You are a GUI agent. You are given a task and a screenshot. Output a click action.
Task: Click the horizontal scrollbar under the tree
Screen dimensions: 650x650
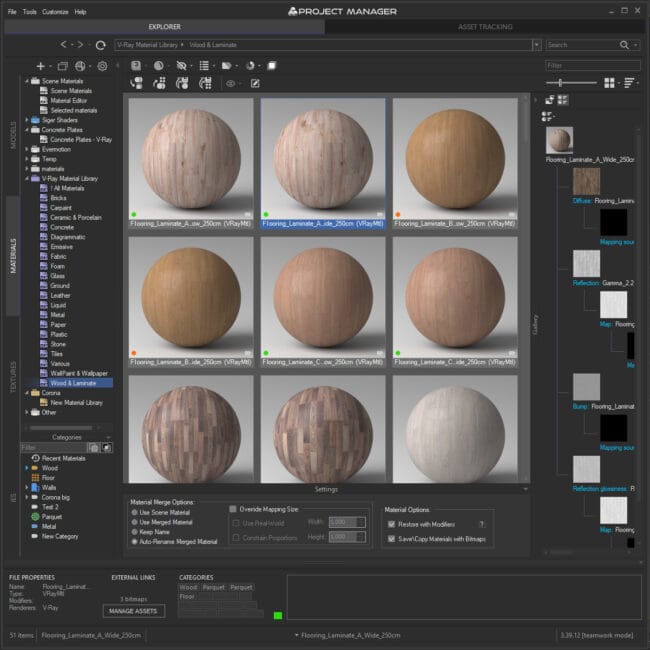(x=61, y=428)
